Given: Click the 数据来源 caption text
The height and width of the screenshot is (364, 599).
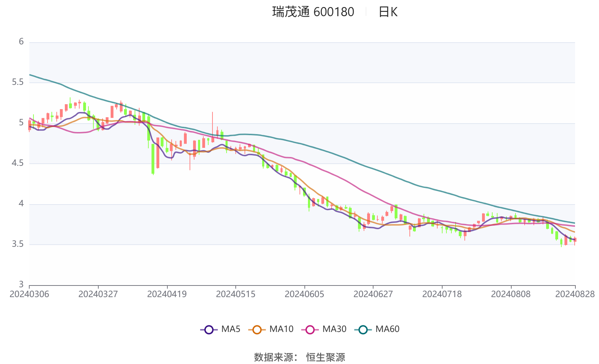Looking at the screenshot, I should click(275, 357).
